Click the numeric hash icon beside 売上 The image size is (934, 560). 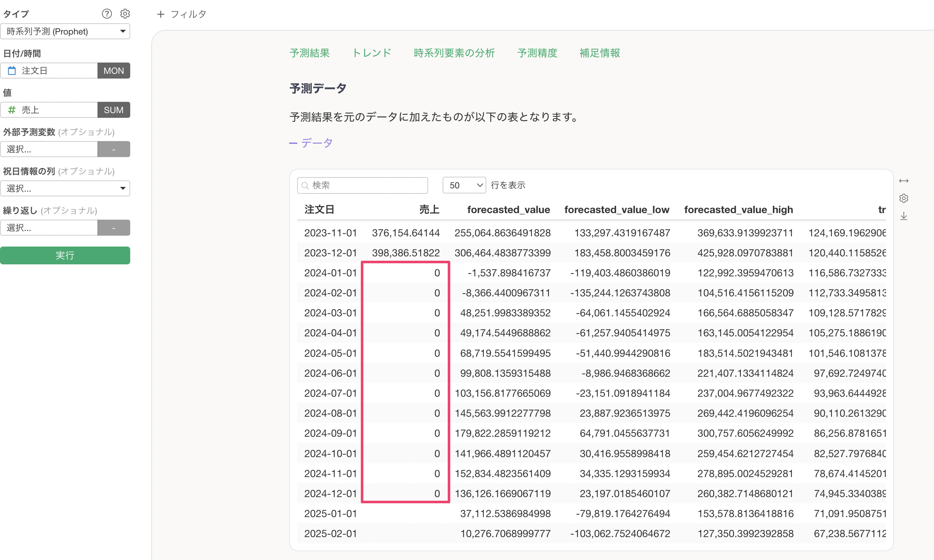tap(12, 110)
